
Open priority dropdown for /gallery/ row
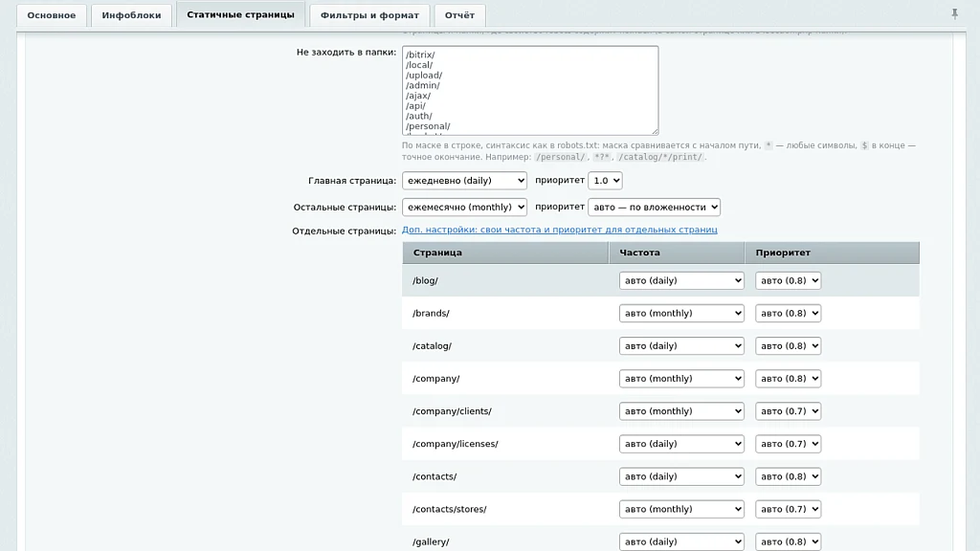[789, 541]
